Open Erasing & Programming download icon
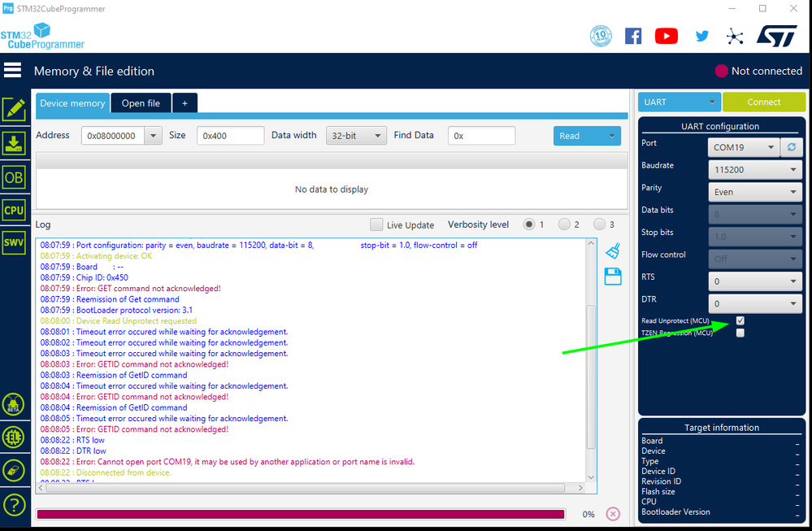The height and width of the screenshot is (531, 812). click(14, 143)
